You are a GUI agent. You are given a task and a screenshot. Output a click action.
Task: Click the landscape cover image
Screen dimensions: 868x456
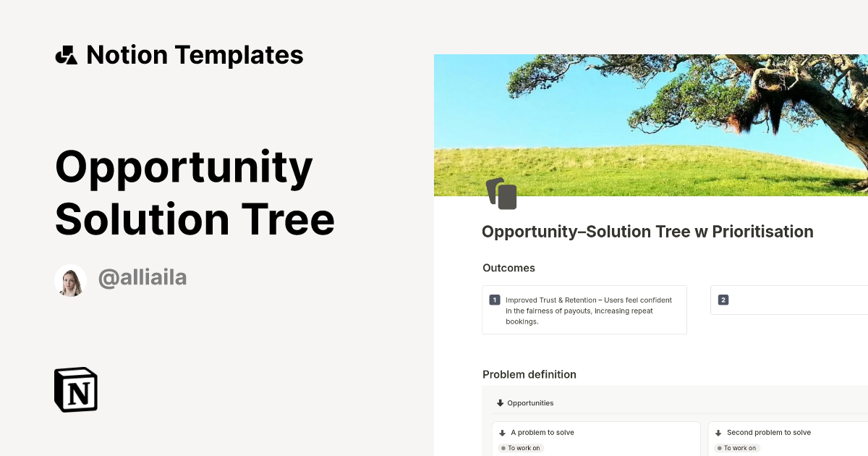[650, 123]
